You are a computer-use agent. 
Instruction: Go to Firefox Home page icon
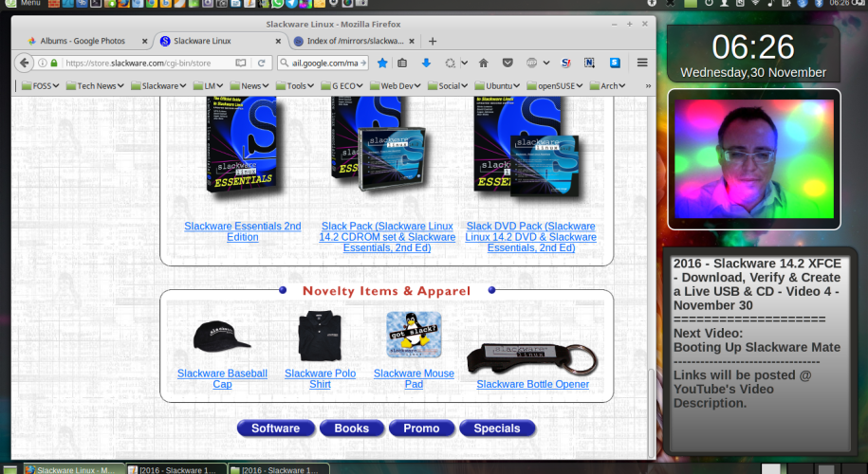point(484,63)
